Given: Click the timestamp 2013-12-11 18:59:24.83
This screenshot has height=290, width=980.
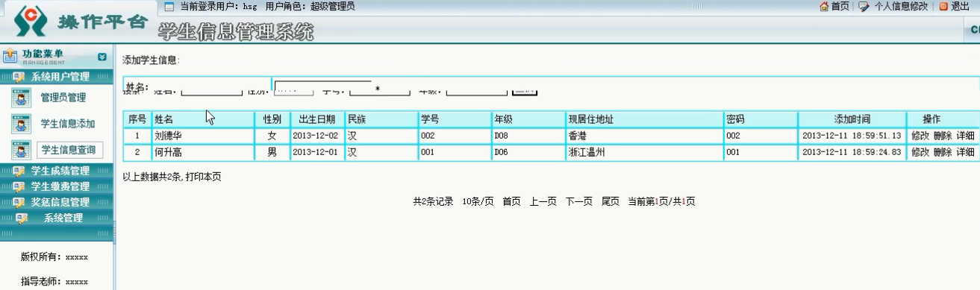Looking at the screenshot, I should [x=852, y=152].
